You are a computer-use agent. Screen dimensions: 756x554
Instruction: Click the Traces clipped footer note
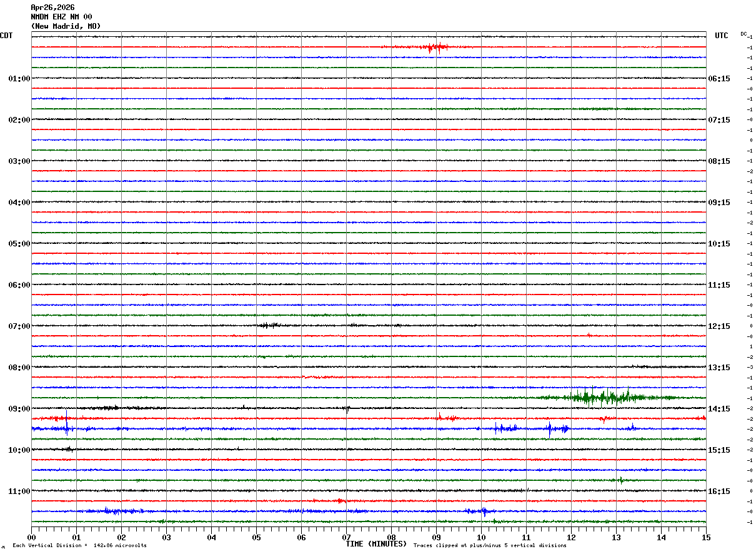pos(490,546)
